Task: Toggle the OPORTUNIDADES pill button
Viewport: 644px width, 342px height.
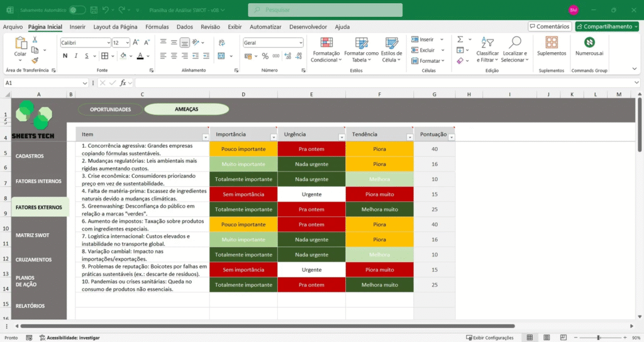Action: (x=110, y=109)
